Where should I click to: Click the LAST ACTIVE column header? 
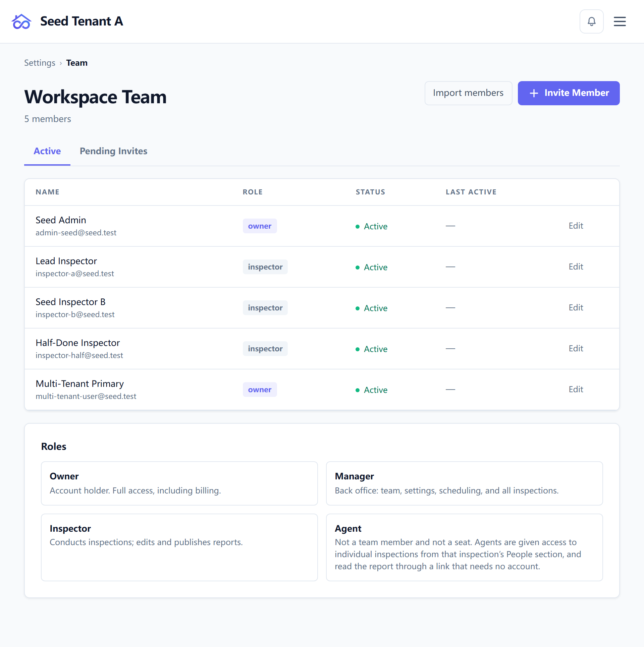click(471, 192)
